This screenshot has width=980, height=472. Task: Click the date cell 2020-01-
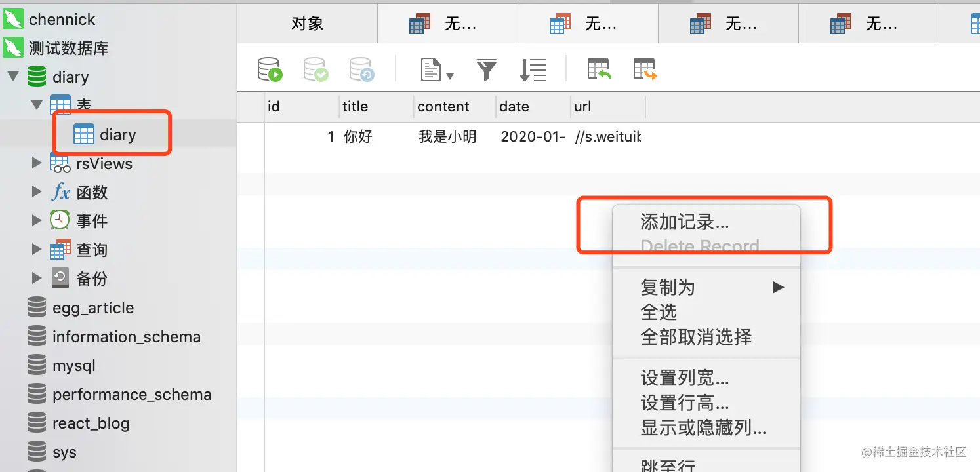533,136
